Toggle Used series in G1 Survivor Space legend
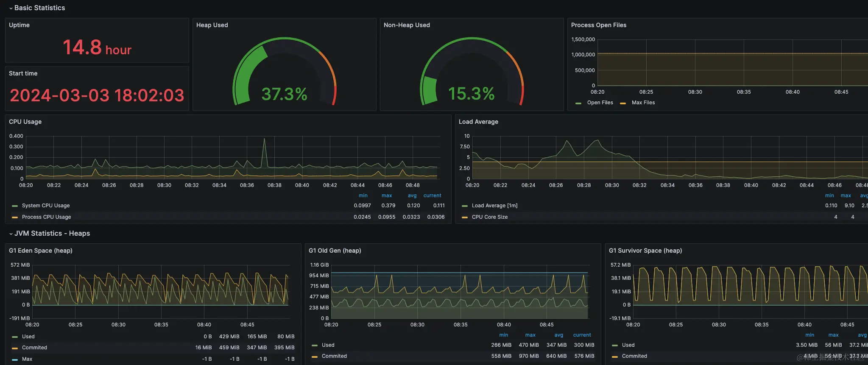This screenshot has height=365, width=868. pyautogui.click(x=628, y=345)
